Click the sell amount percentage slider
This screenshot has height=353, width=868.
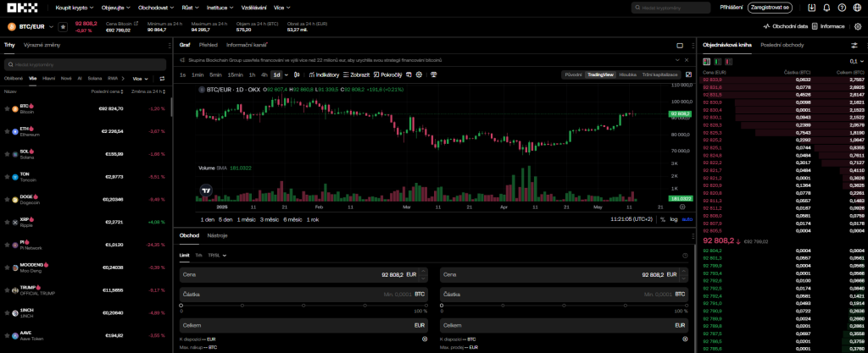coord(564,306)
